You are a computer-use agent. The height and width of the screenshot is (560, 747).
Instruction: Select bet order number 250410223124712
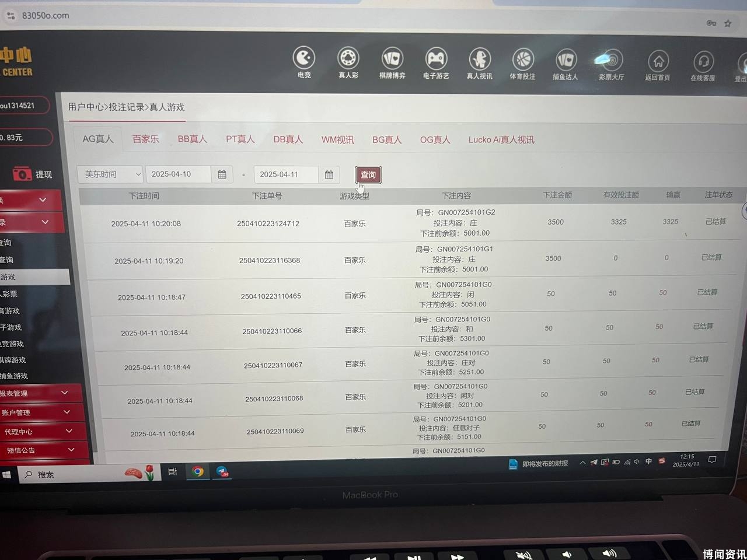[268, 223]
